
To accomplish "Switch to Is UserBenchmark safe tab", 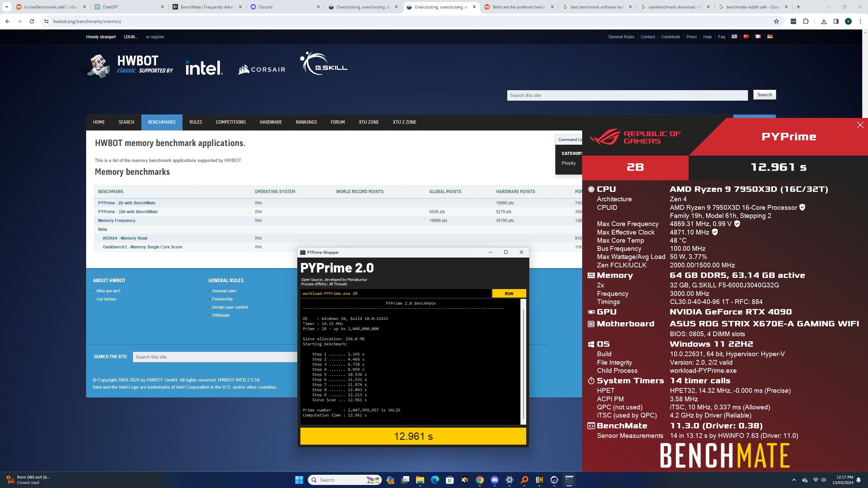I will tap(52, 7).
